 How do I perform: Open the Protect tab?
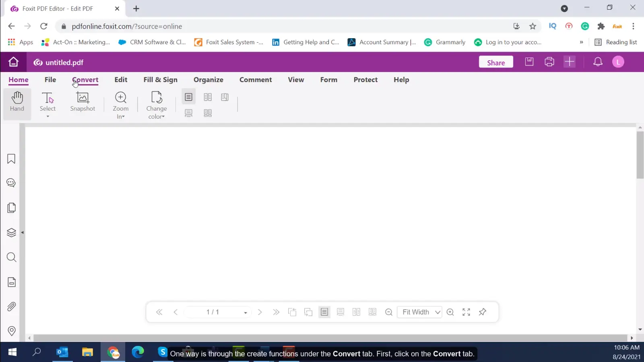click(365, 80)
